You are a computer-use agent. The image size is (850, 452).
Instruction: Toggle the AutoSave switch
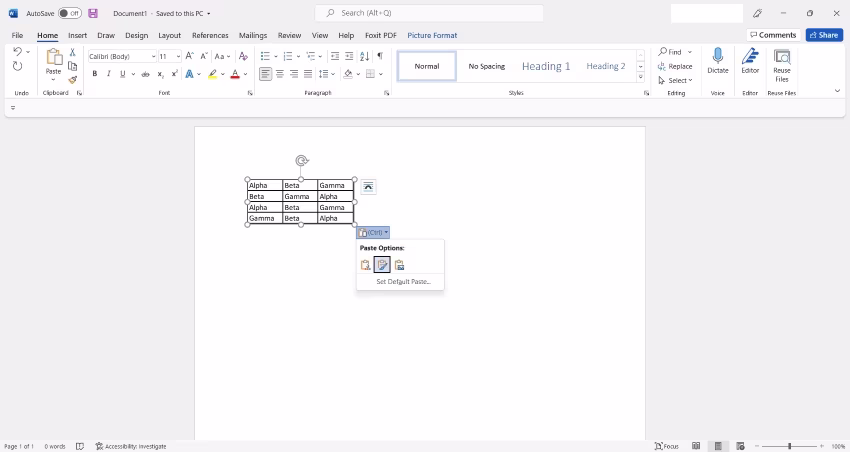70,13
